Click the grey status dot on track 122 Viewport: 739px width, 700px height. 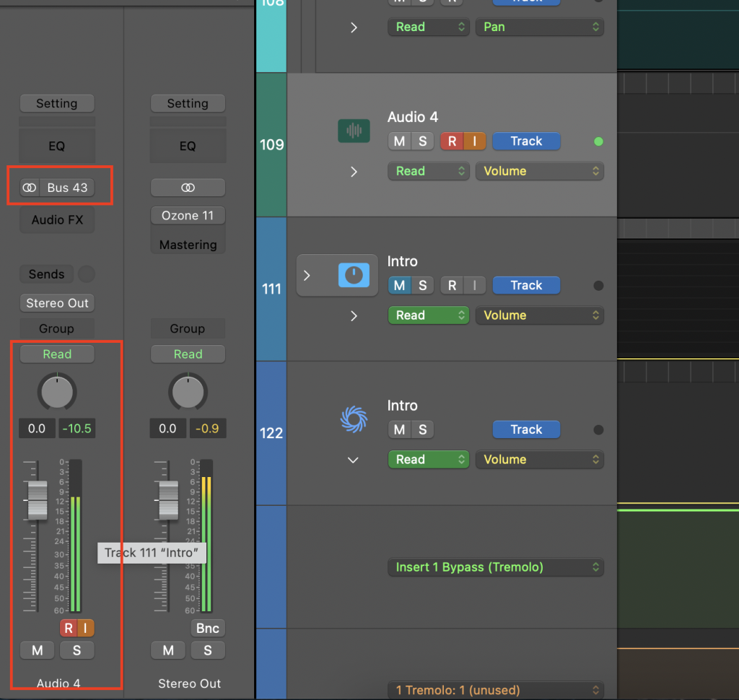[x=598, y=430]
